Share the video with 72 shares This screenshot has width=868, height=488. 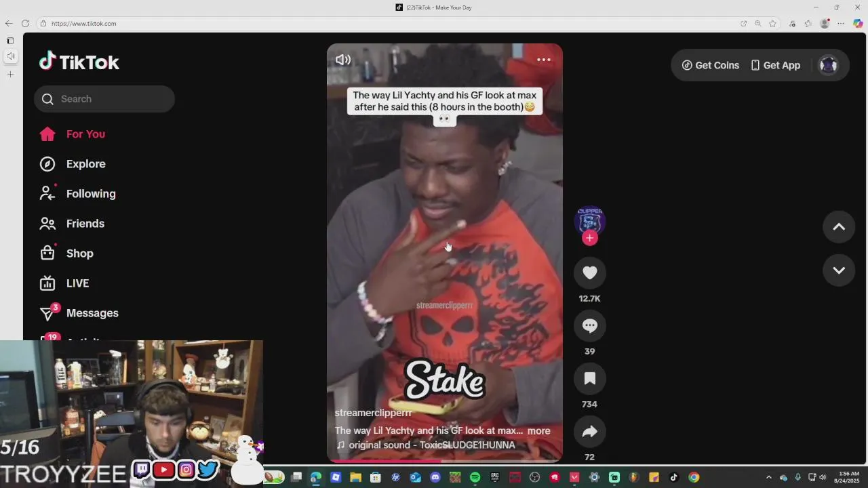click(x=589, y=431)
